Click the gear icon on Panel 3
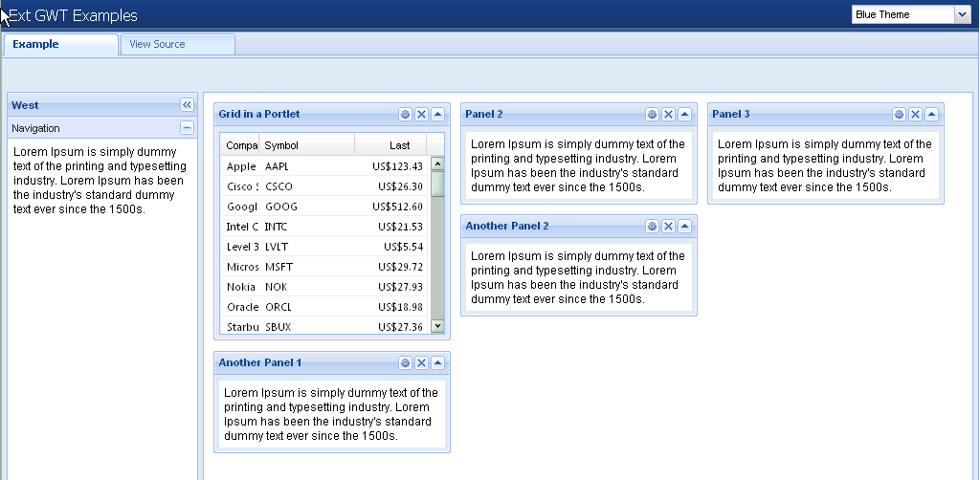This screenshot has height=480, width=980. pyautogui.click(x=899, y=115)
